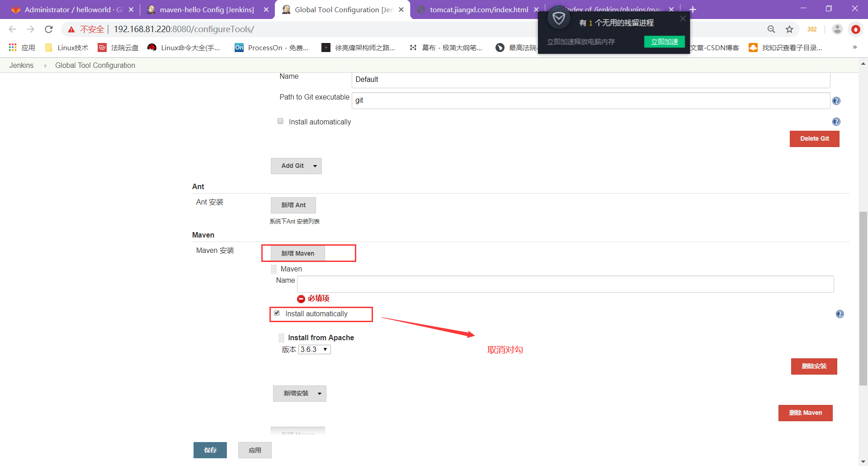Dismiss the memory accelerator popup
The height and width of the screenshot is (466, 868).
(683, 19)
